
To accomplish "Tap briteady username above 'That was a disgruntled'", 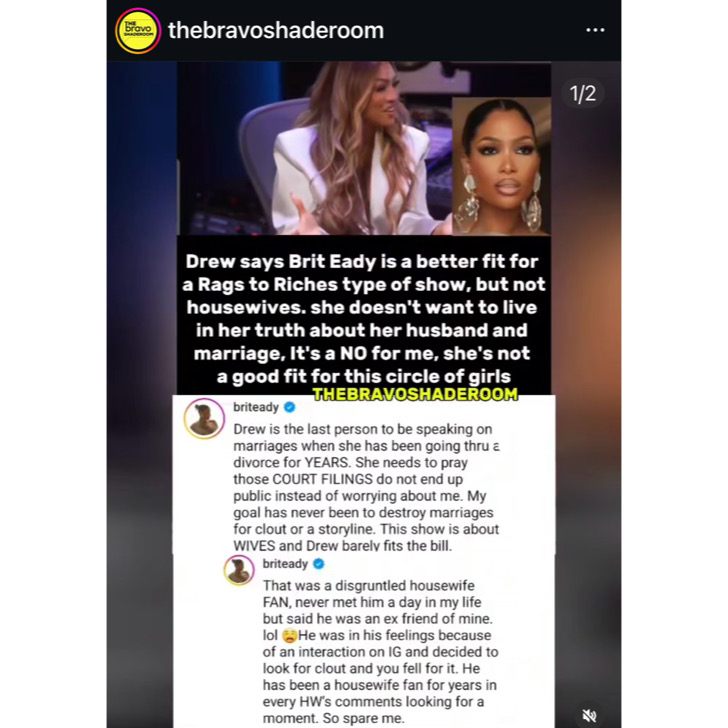I will pyautogui.click(x=285, y=564).
